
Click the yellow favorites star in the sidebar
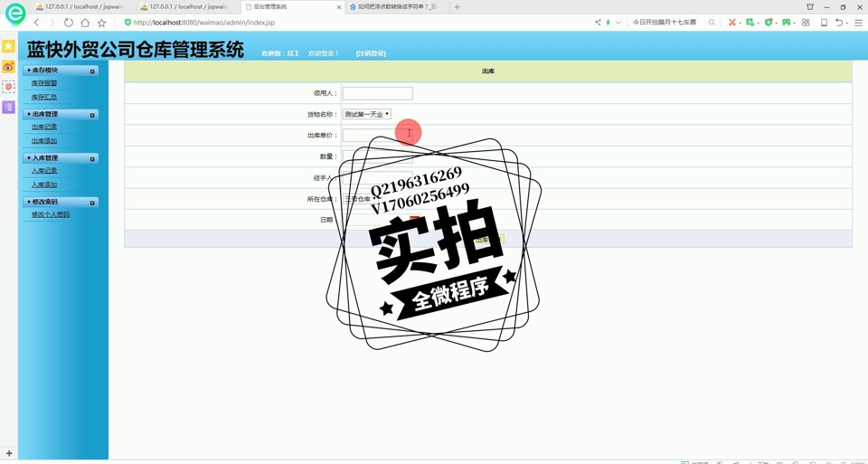[x=8, y=46]
